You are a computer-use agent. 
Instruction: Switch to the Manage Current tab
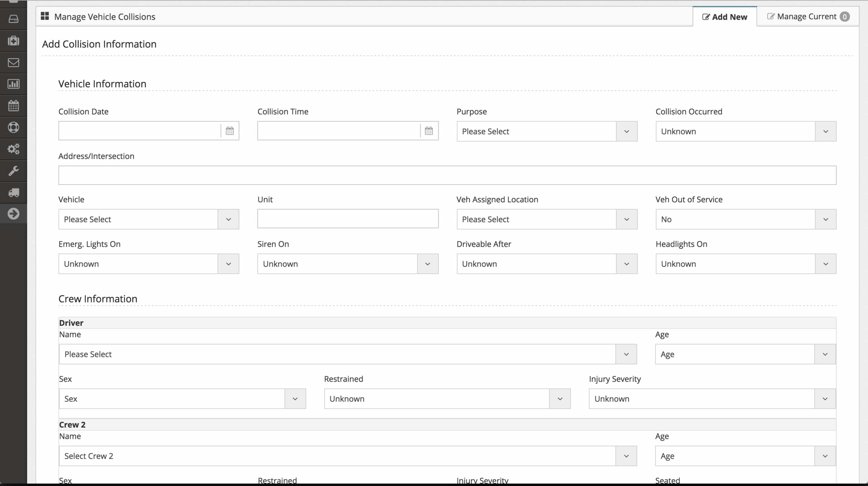[808, 17]
